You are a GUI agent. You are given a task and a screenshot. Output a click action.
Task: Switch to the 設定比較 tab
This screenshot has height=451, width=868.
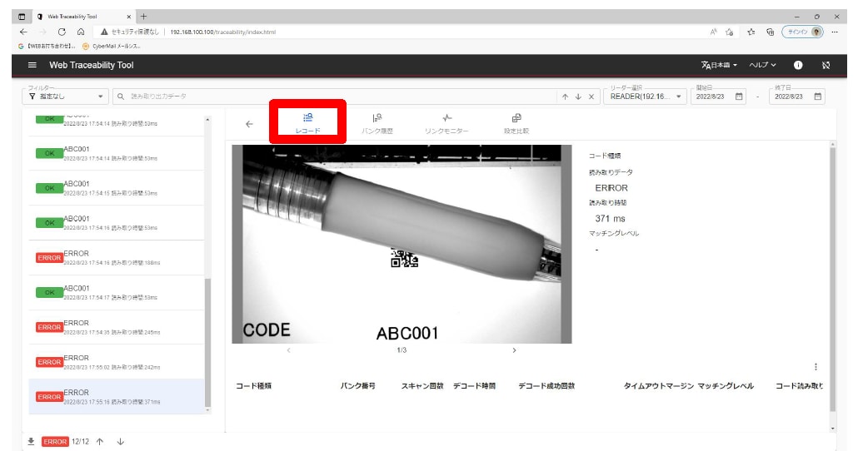[516, 123]
